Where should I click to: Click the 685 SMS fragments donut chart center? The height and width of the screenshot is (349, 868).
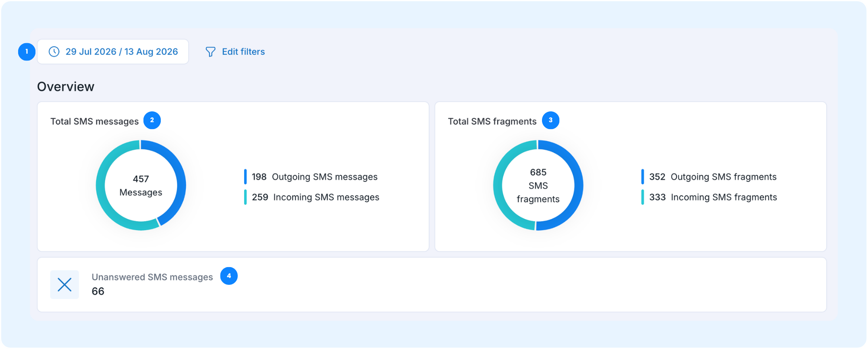(x=538, y=186)
